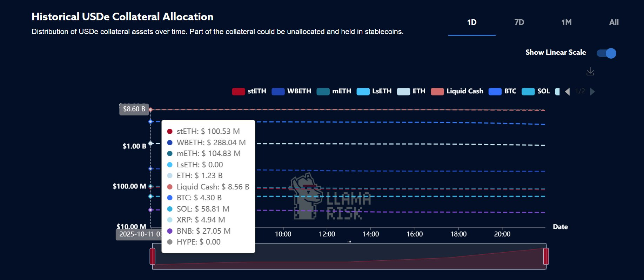The image size is (644, 280).
Task: Click the Liquid Cash data point at $8.60 B
Action: (x=151, y=109)
